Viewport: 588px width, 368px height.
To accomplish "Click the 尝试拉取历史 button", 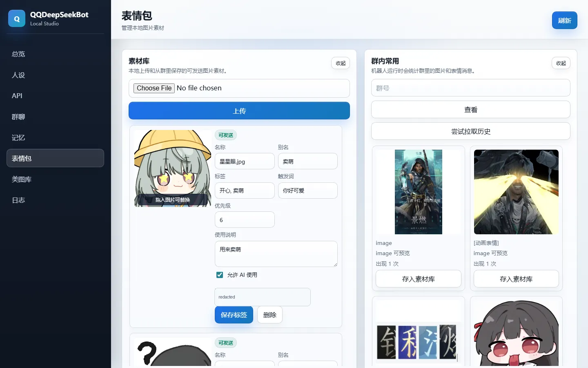I will tap(471, 131).
